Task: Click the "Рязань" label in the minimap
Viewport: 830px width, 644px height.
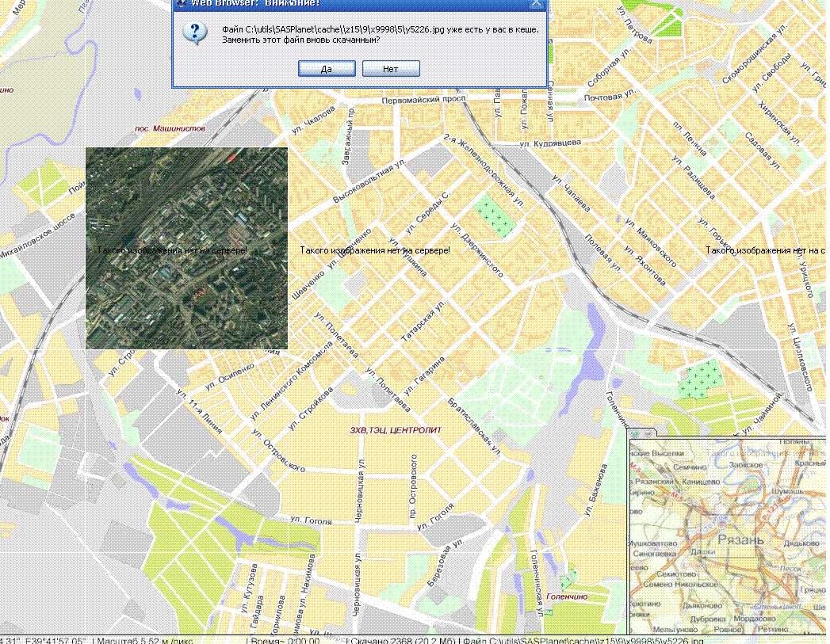Action: click(x=740, y=539)
